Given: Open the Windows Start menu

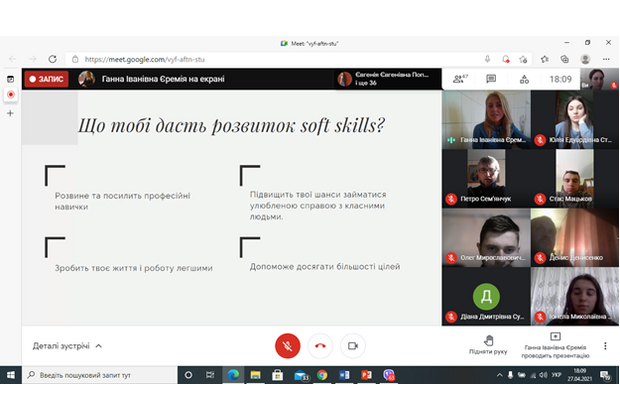Looking at the screenshot, I should [x=11, y=375].
